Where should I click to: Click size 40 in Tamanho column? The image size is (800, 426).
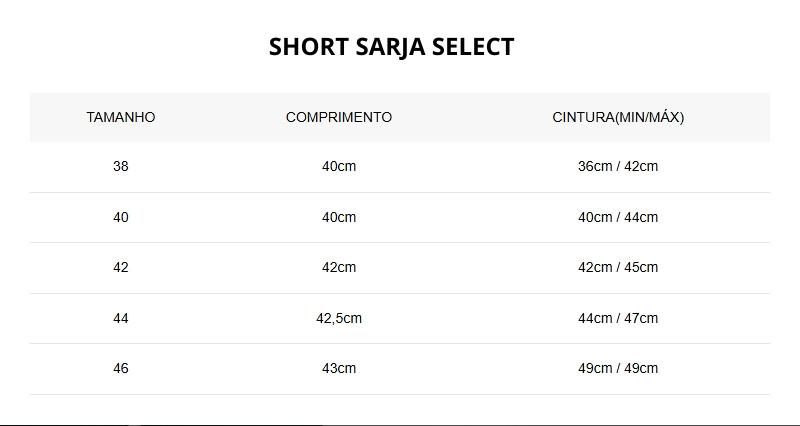[x=121, y=217]
